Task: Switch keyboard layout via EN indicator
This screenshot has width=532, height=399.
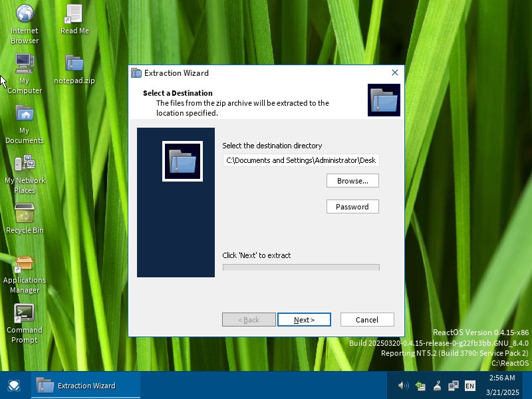Action: (x=469, y=386)
